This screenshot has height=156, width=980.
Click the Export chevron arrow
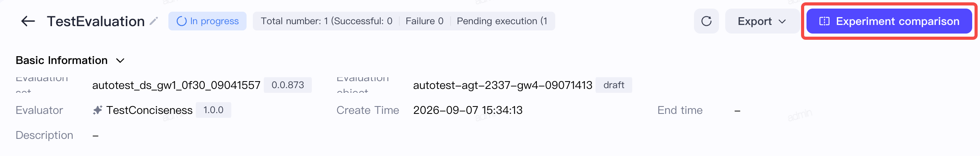point(782,21)
